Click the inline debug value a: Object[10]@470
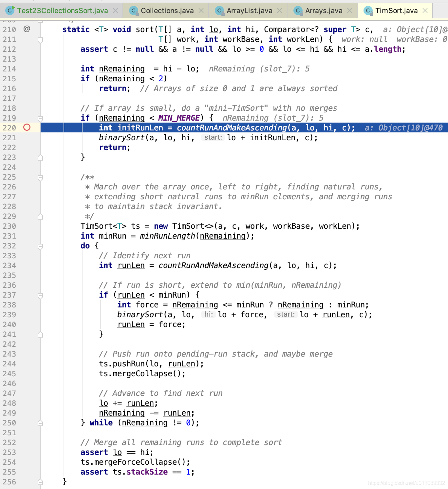 pyautogui.click(x=403, y=128)
